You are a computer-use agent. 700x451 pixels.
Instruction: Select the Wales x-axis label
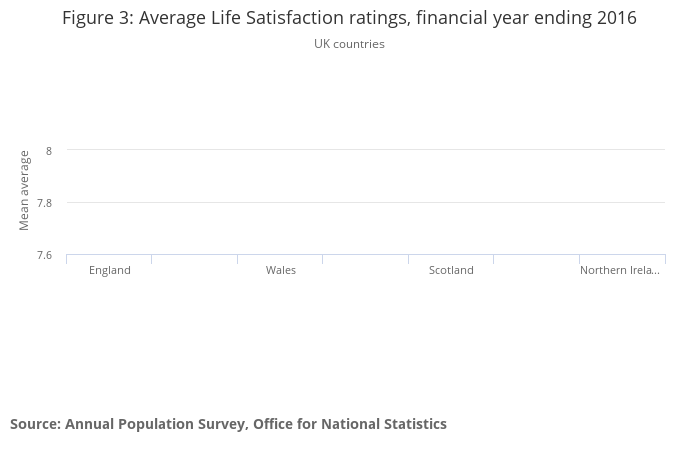(281, 270)
